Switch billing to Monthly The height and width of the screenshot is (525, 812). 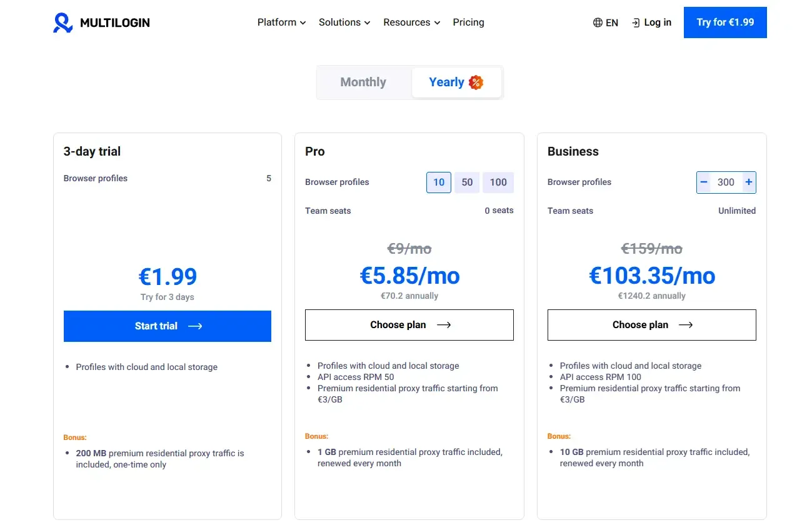pyautogui.click(x=363, y=82)
